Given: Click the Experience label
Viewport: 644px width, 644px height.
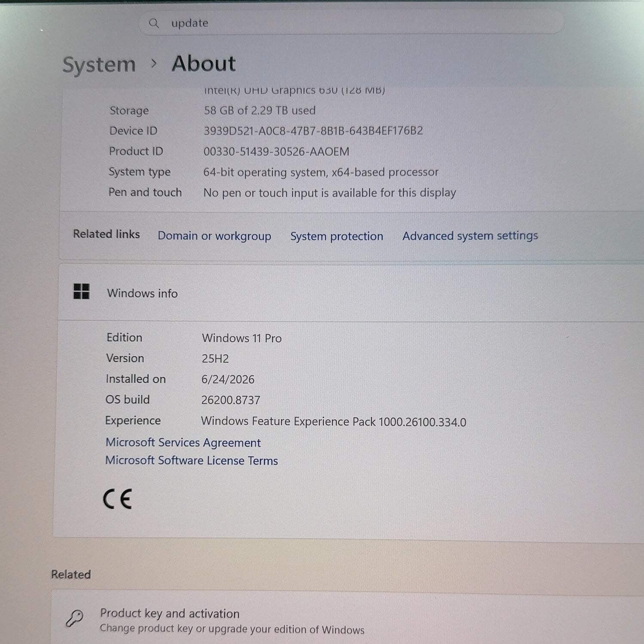Looking at the screenshot, I should click(x=133, y=420).
